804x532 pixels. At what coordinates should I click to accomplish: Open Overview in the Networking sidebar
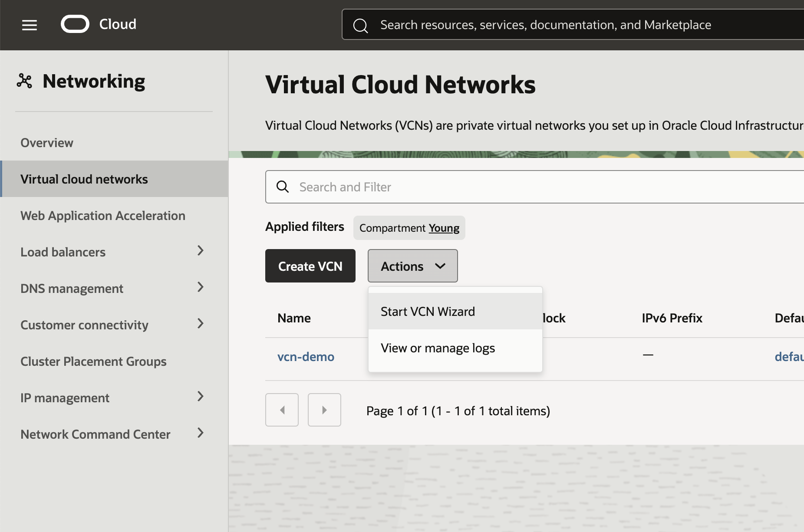click(x=47, y=143)
